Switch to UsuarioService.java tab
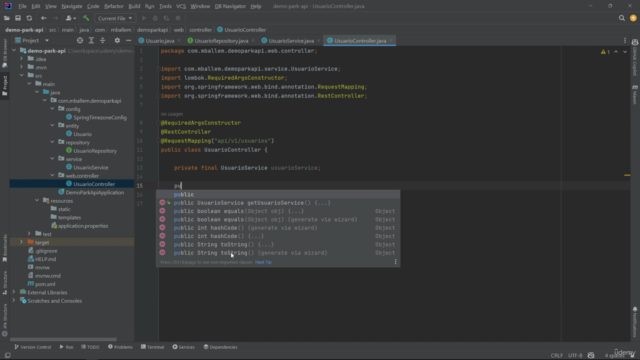The width and height of the screenshot is (640, 360). click(x=291, y=41)
